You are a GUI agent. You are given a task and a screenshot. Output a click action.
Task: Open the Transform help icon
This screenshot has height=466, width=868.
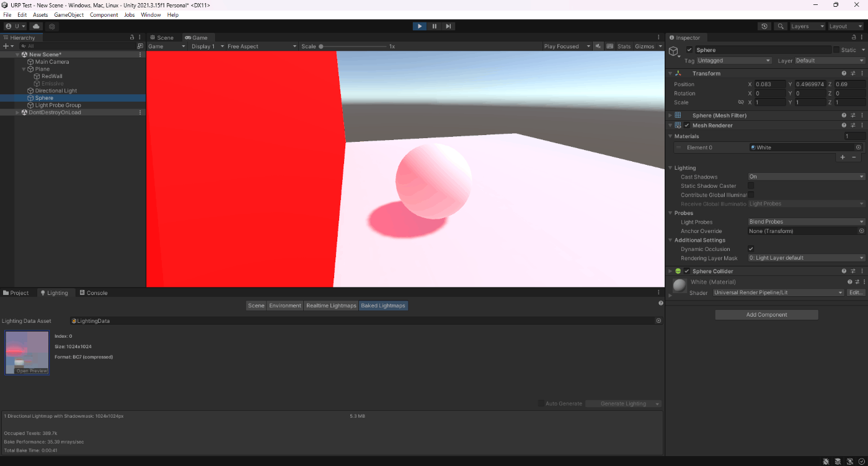844,74
